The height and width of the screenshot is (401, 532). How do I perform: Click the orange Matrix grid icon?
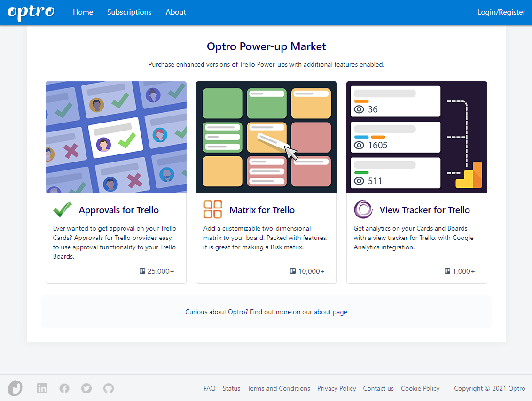click(x=213, y=209)
